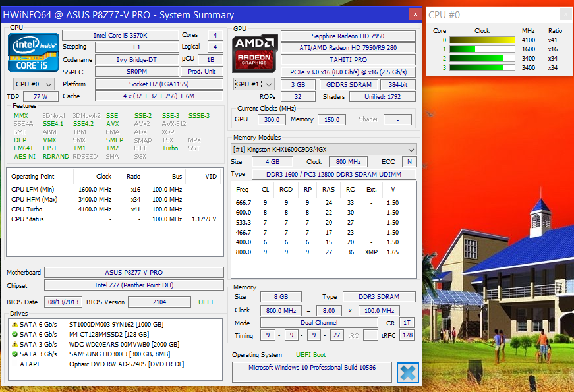574x392 pixels.
Task: Click Core 1 clock bar
Action: 482,49
